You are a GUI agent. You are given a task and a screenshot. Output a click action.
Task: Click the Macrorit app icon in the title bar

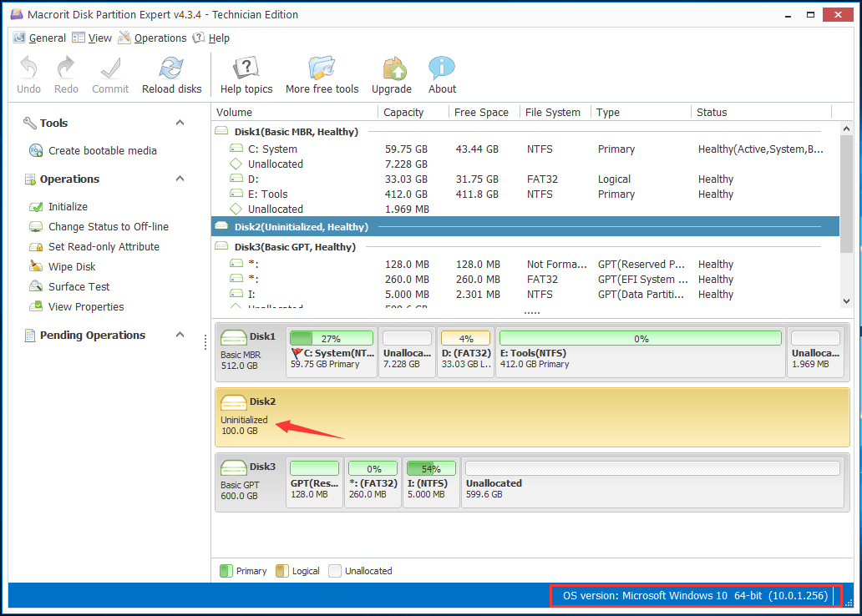(17, 14)
